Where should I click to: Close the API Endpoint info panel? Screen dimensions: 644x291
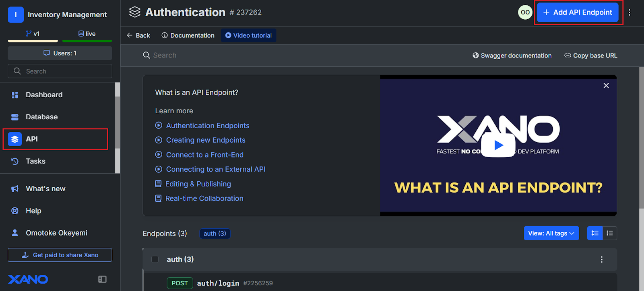click(x=606, y=86)
